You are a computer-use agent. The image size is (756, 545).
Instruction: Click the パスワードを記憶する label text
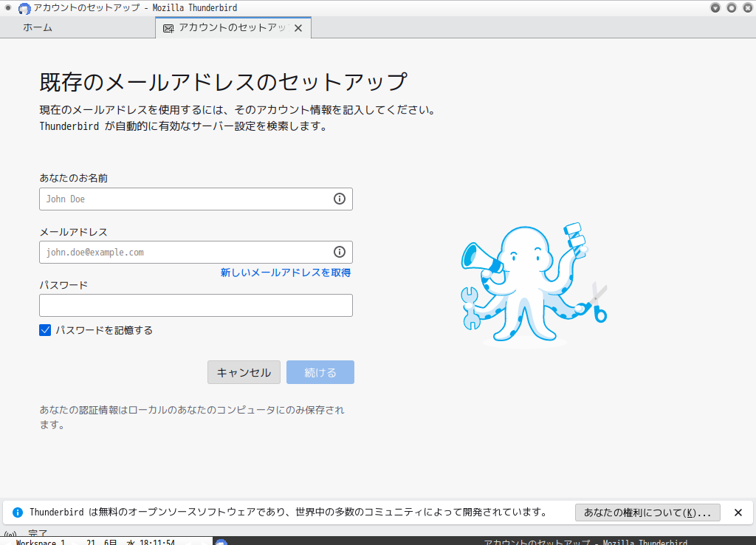104,330
